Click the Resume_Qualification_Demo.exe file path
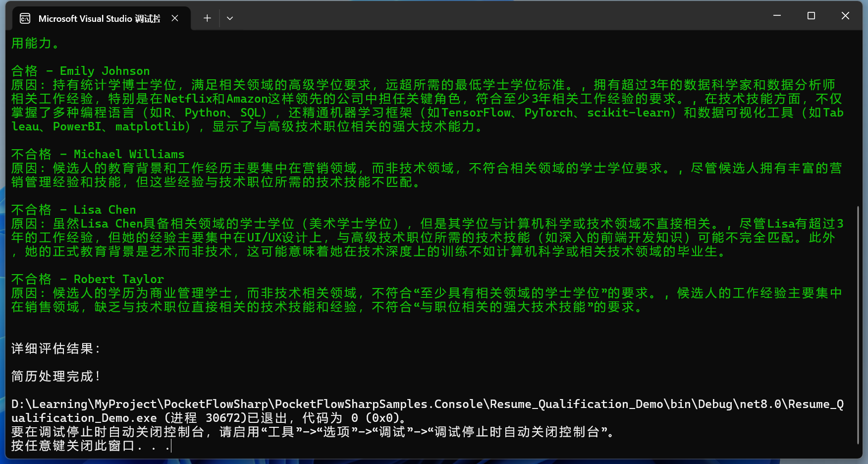 [x=347, y=404]
